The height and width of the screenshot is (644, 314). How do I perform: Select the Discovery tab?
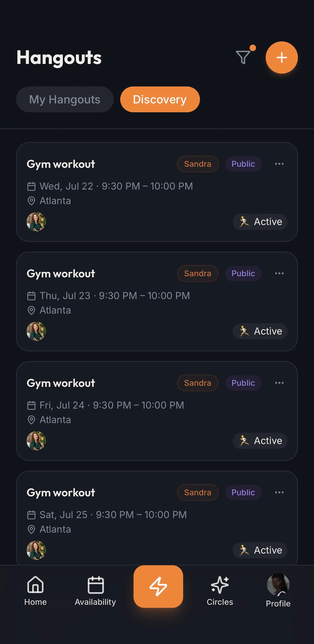click(x=160, y=99)
